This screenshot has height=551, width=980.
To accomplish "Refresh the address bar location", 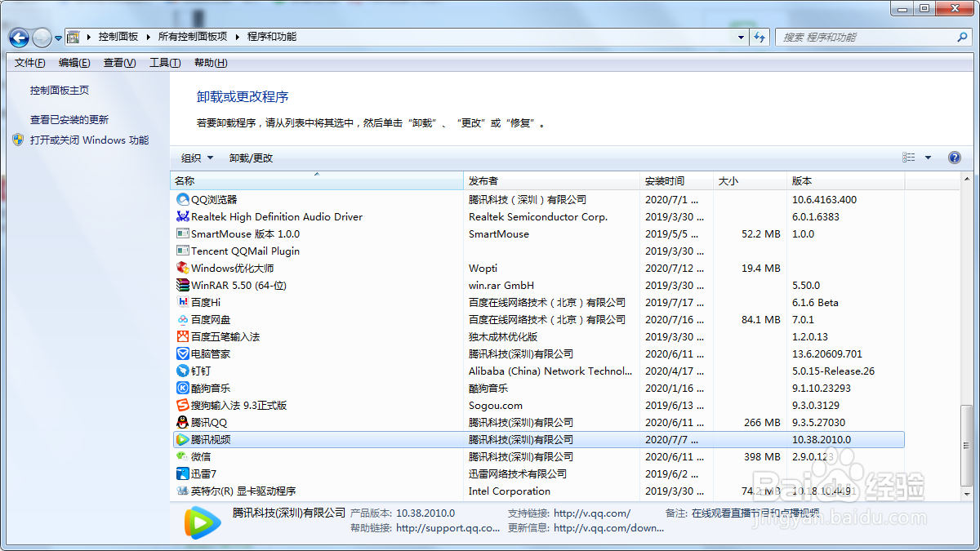I will (760, 37).
